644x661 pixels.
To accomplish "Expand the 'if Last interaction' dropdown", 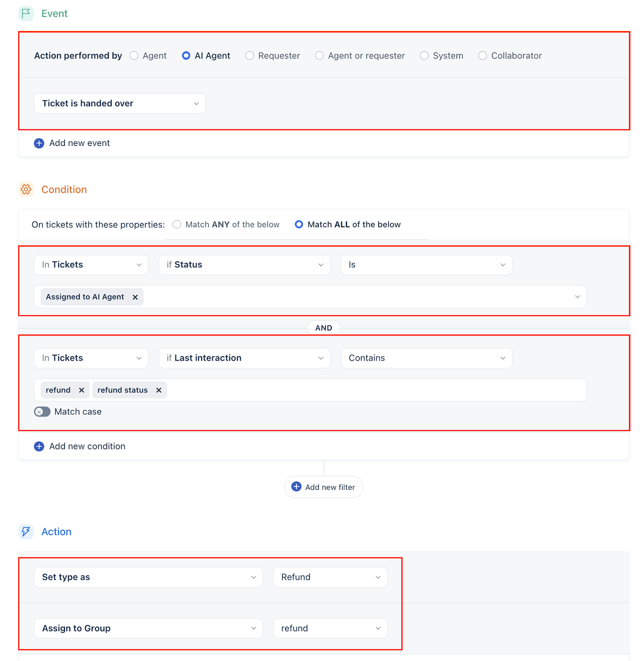I will (x=245, y=358).
